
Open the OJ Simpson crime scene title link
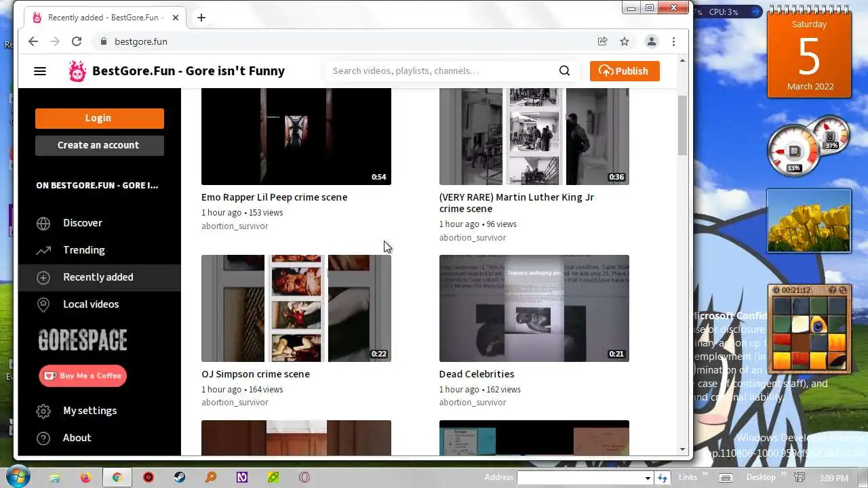tap(256, 374)
